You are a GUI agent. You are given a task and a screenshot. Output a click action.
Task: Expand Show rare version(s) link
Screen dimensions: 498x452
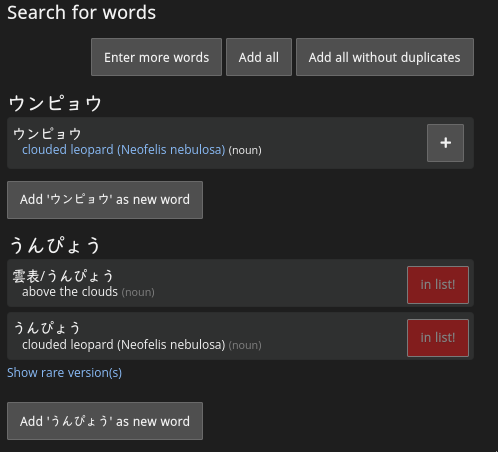coord(64,373)
